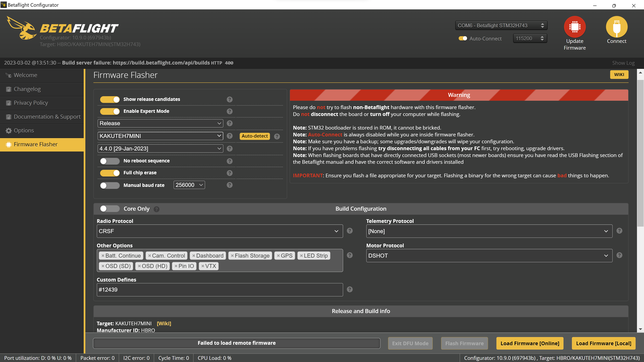644x362 pixels.
Task: Click help icon beside Radio Protocol dropdown
Action: (350, 231)
